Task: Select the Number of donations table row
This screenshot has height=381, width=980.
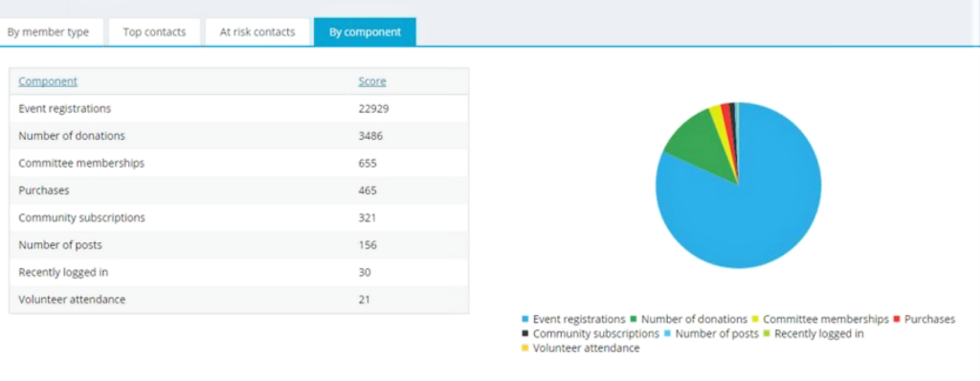Action: coord(238,136)
